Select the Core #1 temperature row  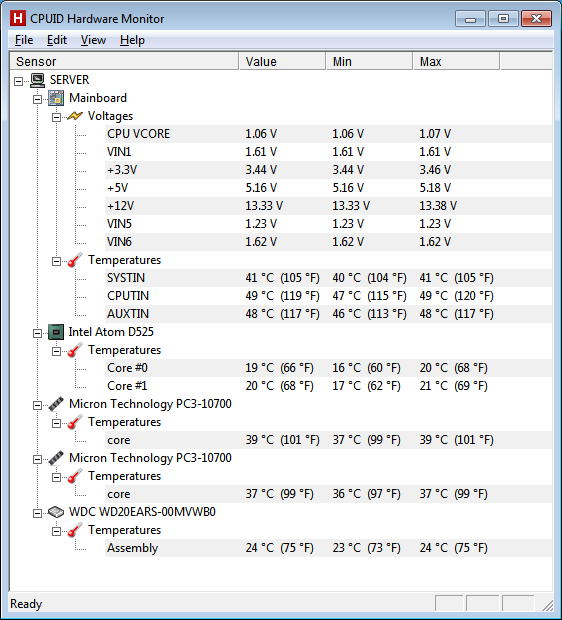[x=328, y=386]
